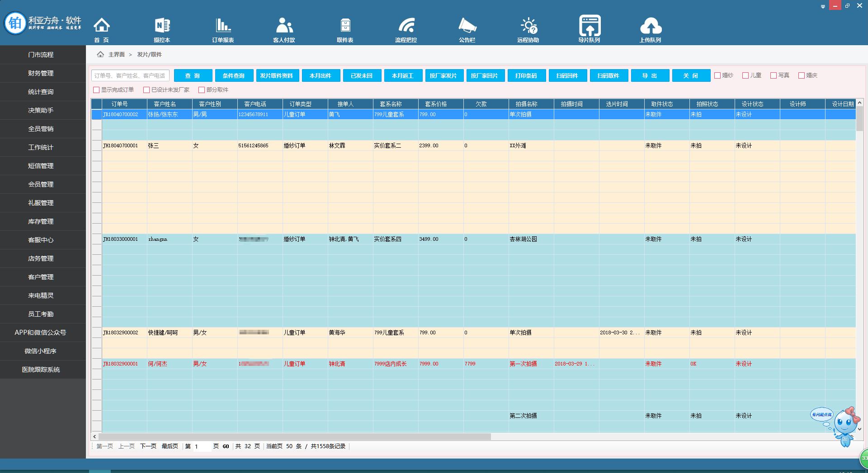
Task: Go to 下一页 next page
Action: point(148,446)
